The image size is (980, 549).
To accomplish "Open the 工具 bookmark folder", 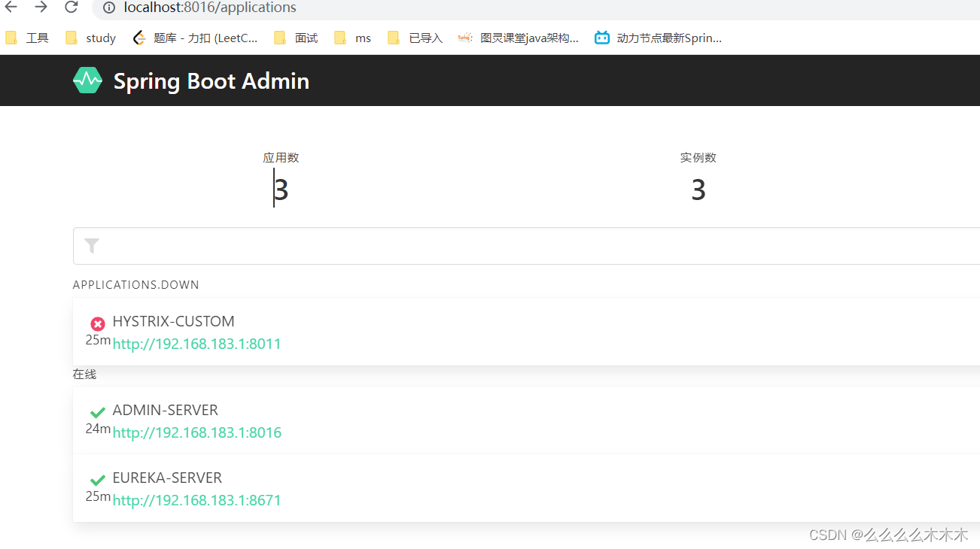I will [x=27, y=38].
